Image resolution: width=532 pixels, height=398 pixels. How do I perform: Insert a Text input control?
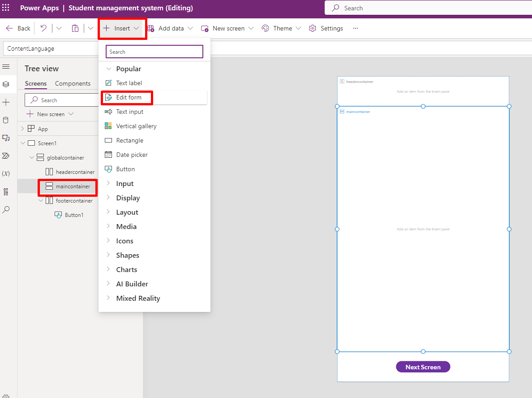pos(129,112)
